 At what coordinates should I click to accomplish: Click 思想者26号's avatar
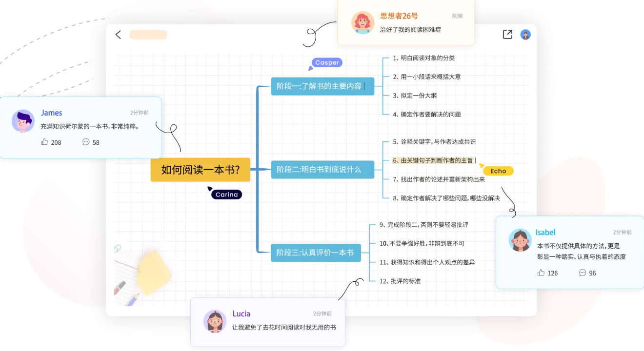click(362, 22)
